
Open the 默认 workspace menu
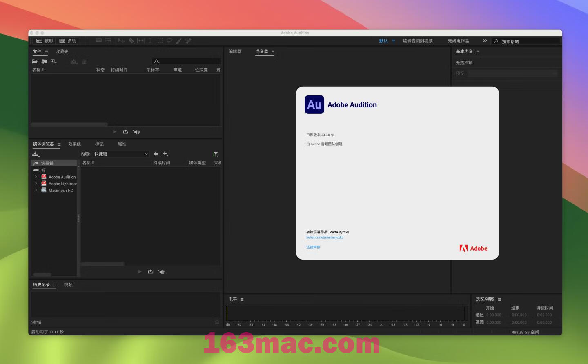394,41
